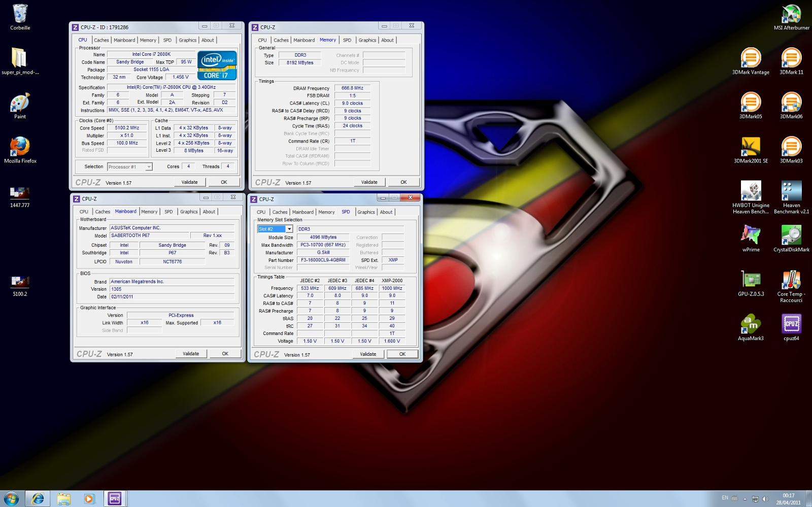
Task: Click the Command Rate 1T value in Memory window
Action: click(353, 141)
